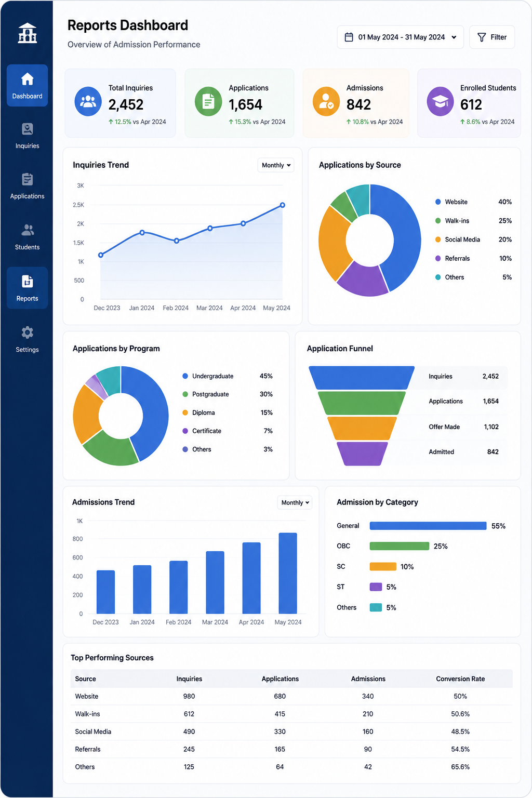Click the Jan 2024 point on Inquiries Trend
Screen dimensions: 532x798
(142, 232)
